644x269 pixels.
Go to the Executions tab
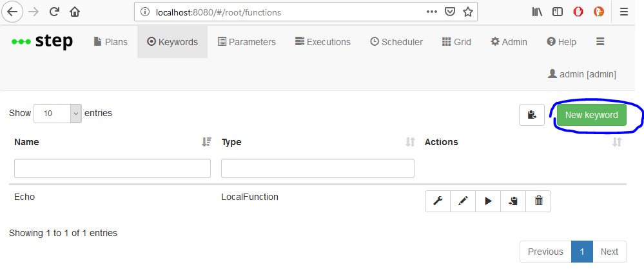click(x=323, y=42)
